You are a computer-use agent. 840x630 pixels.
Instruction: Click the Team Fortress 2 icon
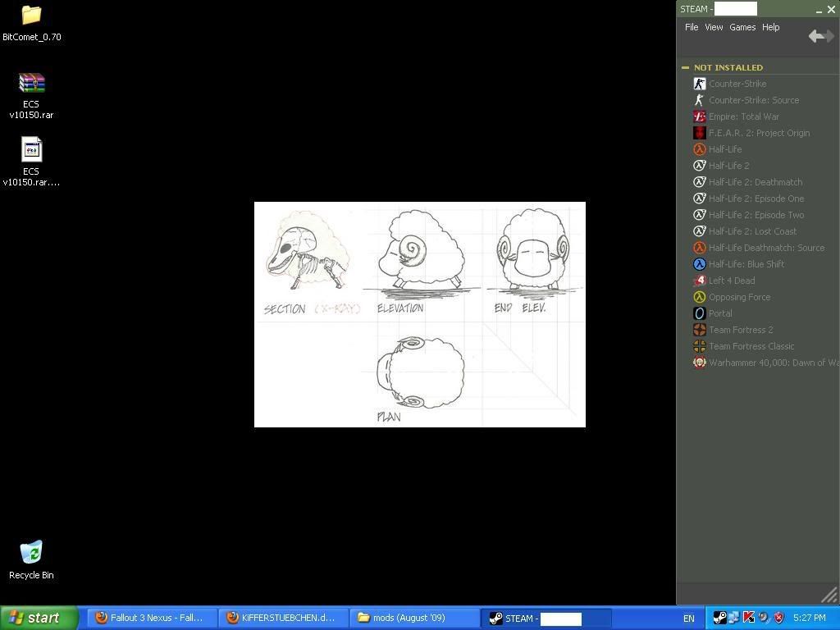(x=700, y=330)
